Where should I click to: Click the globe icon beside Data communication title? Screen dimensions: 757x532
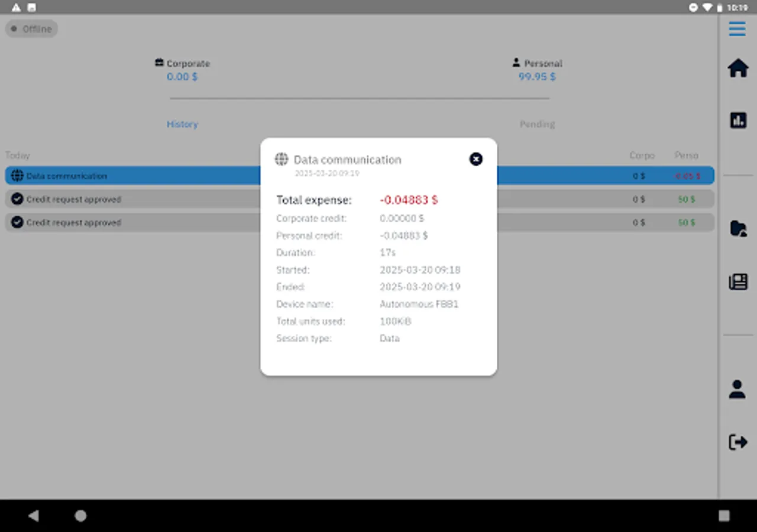(x=281, y=159)
